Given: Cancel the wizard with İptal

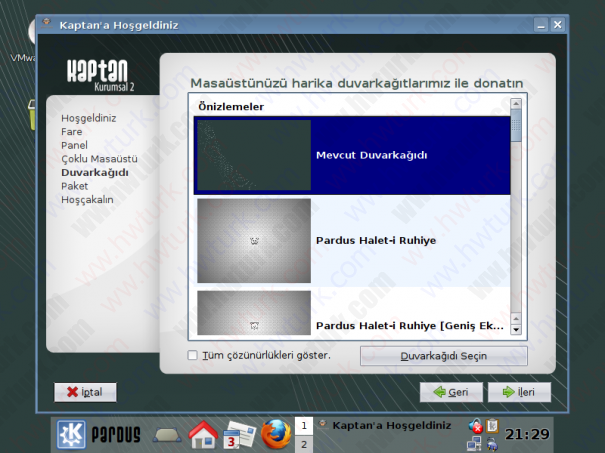Looking at the screenshot, I should pos(85,392).
